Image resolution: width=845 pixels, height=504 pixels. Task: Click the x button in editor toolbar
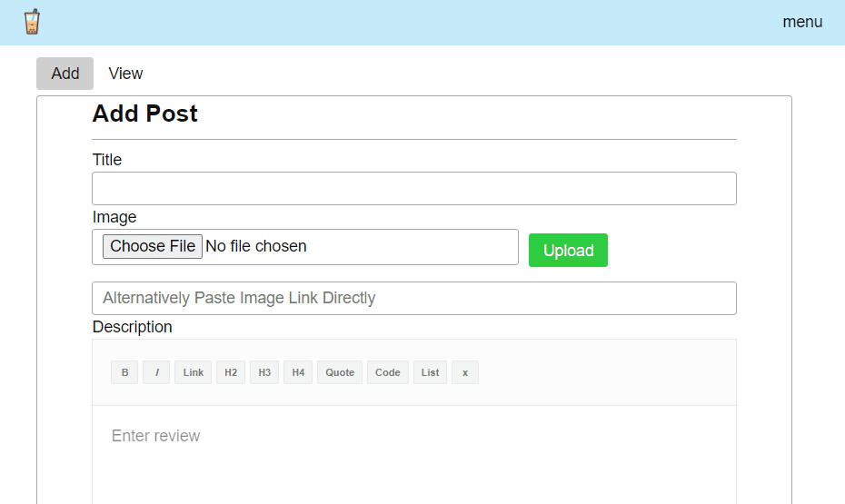465,372
